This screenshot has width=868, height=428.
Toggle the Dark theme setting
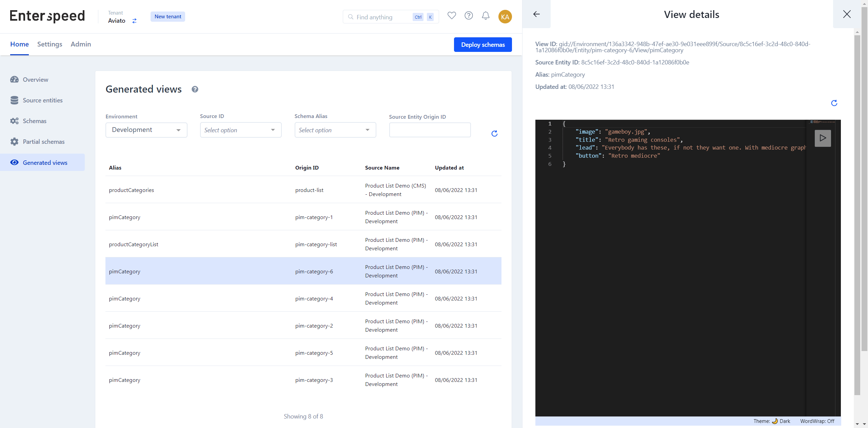772,421
